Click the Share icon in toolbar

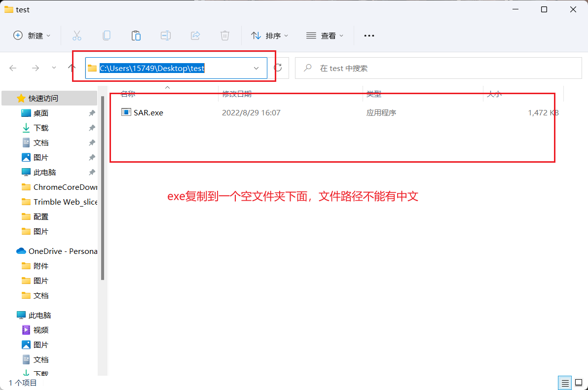click(x=195, y=35)
